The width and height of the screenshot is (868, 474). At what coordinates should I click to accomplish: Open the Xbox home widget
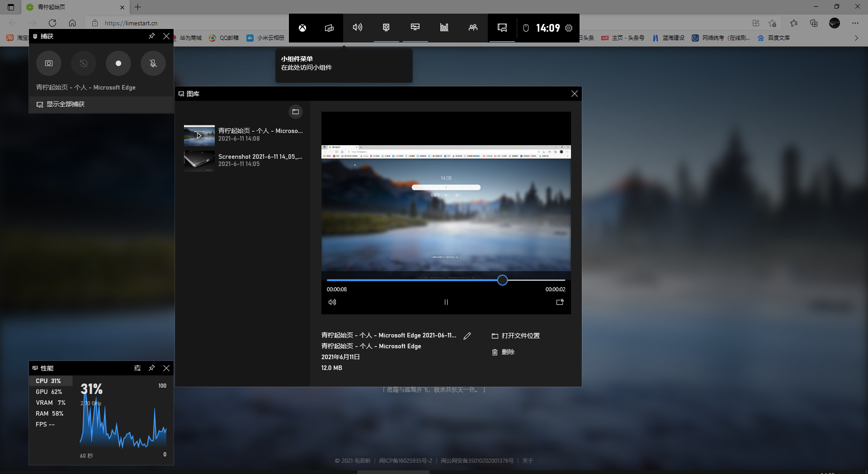[x=302, y=28]
